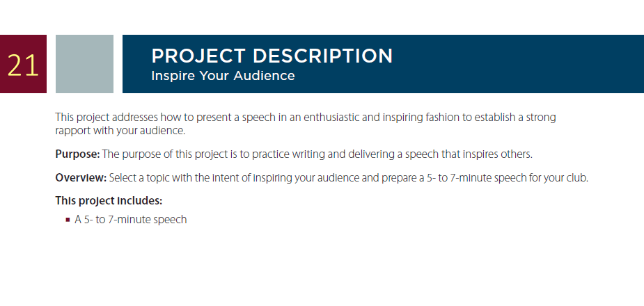
Task: Click the phrase speech that inspires others
Action: click(x=469, y=154)
